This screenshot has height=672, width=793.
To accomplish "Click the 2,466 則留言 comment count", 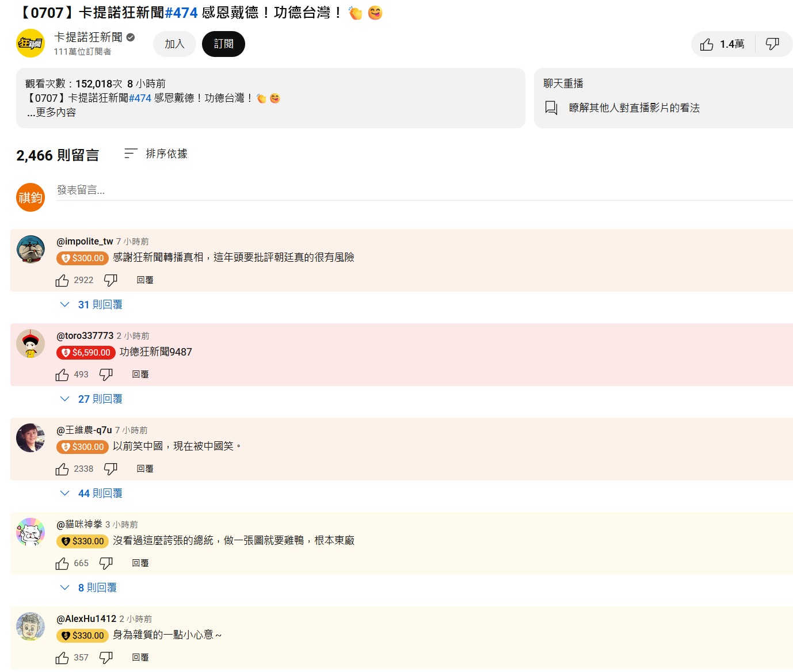I will click(x=58, y=155).
